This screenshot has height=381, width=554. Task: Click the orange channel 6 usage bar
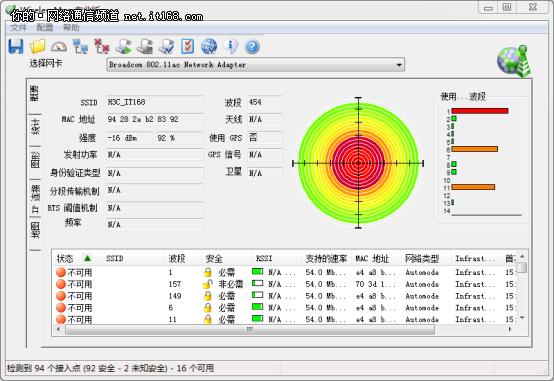tap(474, 149)
